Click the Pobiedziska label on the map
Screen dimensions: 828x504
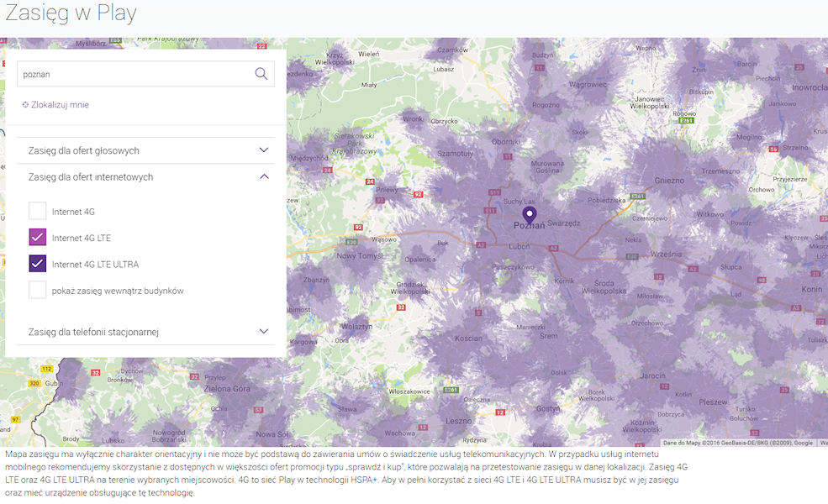pyautogui.click(x=606, y=201)
